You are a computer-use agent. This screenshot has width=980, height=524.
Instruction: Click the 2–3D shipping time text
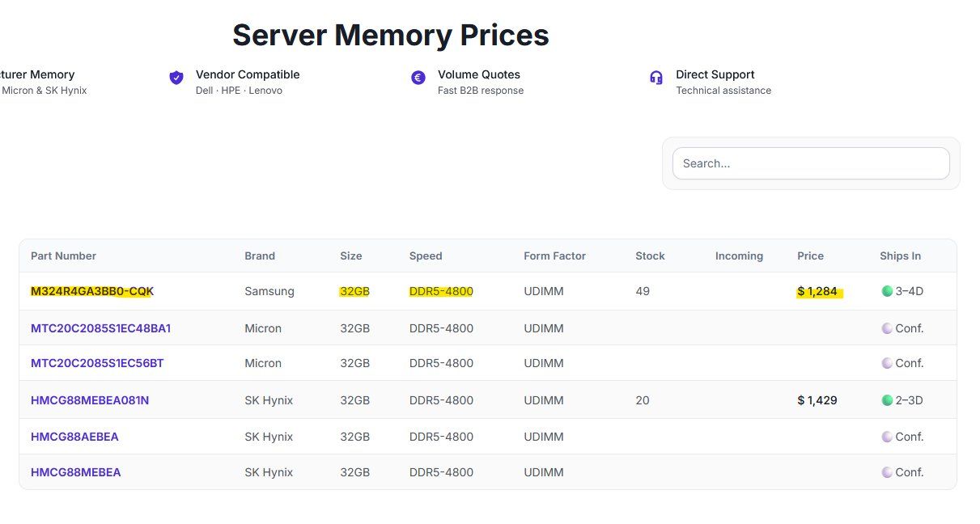(x=910, y=400)
